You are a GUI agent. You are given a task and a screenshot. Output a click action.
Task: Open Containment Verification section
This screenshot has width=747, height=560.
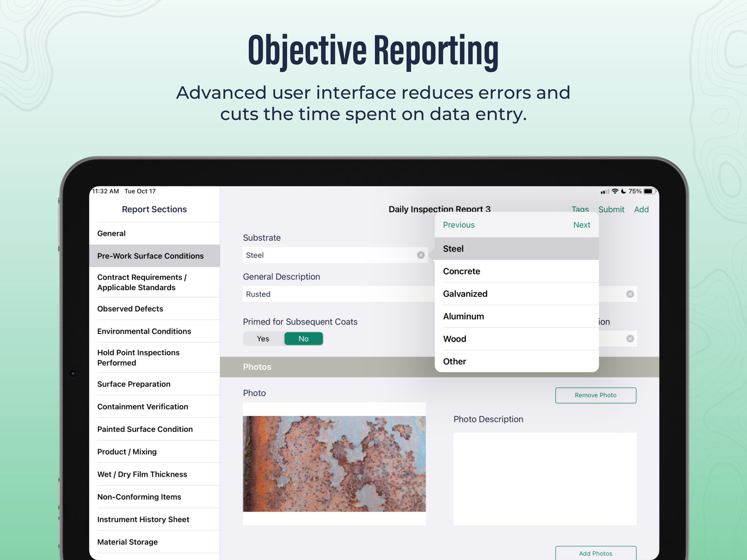154,407
